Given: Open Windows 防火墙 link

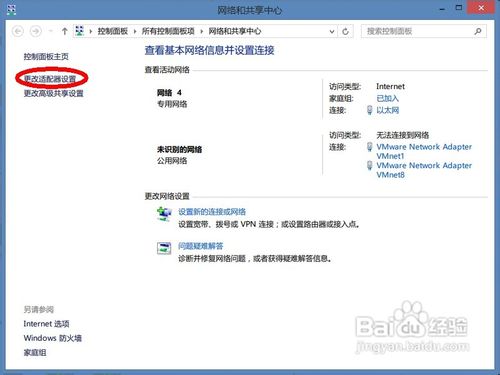Looking at the screenshot, I should 53,338.
